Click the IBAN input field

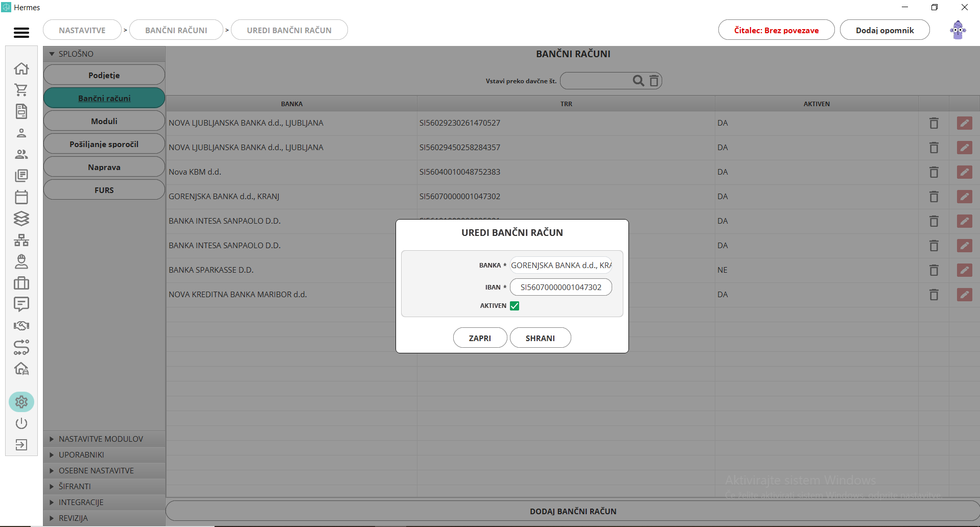coord(561,288)
